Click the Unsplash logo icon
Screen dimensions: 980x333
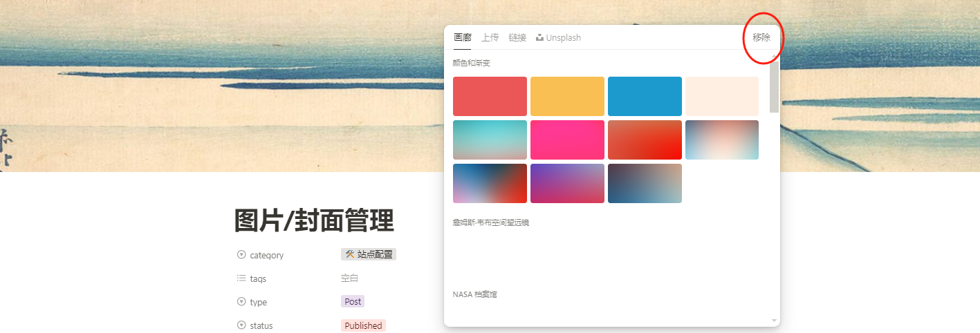point(539,37)
